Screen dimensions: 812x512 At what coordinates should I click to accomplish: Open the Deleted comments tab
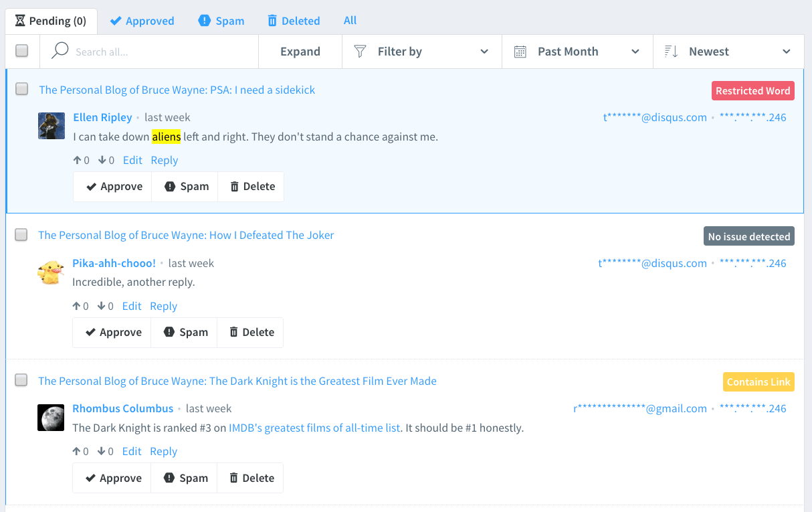tap(294, 21)
